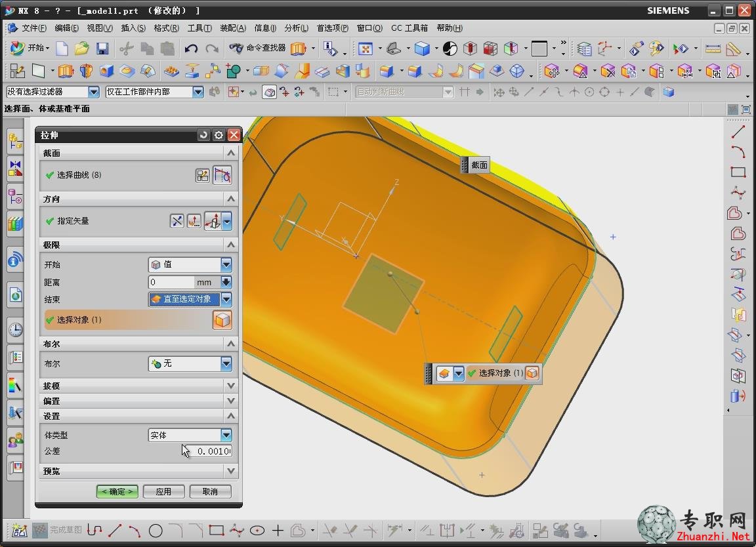The height and width of the screenshot is (547, 756).
Task: Open the background color swatch in the View toolbar
Action: (539, 48)
